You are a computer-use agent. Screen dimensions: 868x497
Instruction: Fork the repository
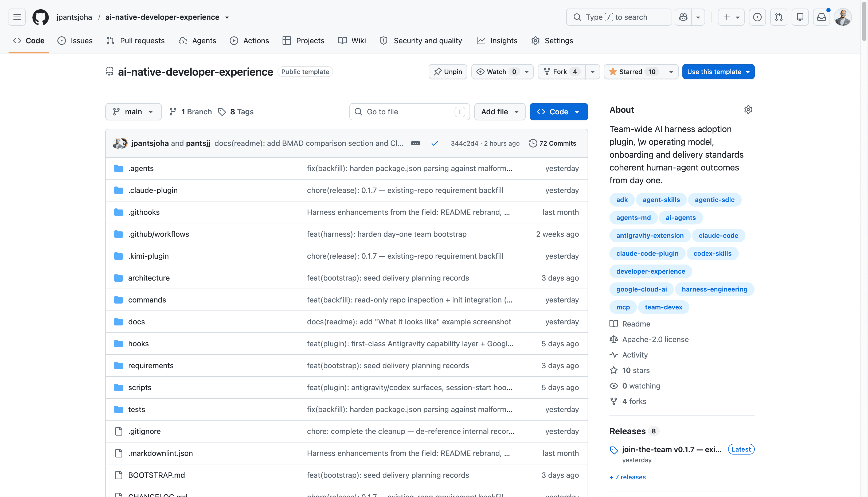pyautogui.click(x=562, y=72)
